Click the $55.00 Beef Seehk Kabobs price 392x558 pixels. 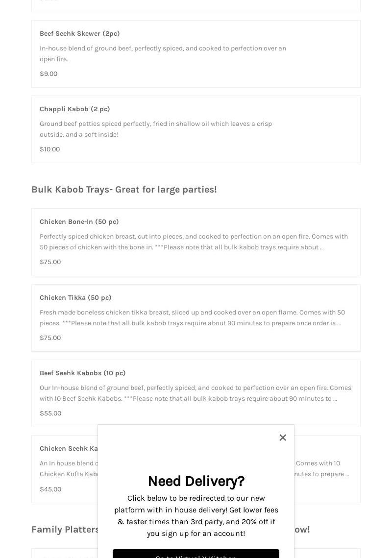pos(50,413)
